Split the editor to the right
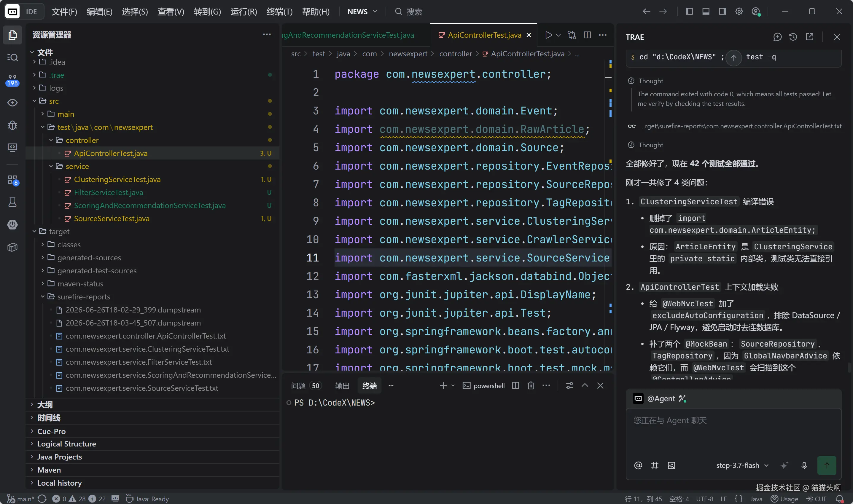 (587, 35)
